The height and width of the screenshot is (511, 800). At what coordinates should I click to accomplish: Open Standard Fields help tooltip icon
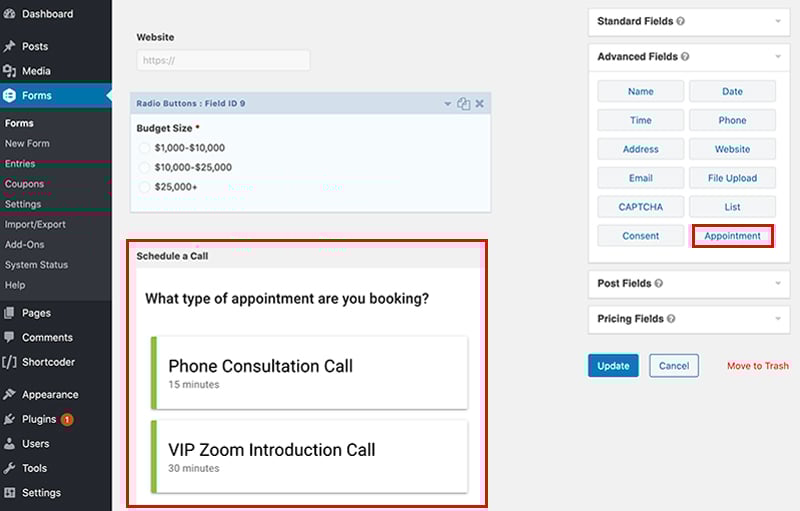click(x=681, y=21)
